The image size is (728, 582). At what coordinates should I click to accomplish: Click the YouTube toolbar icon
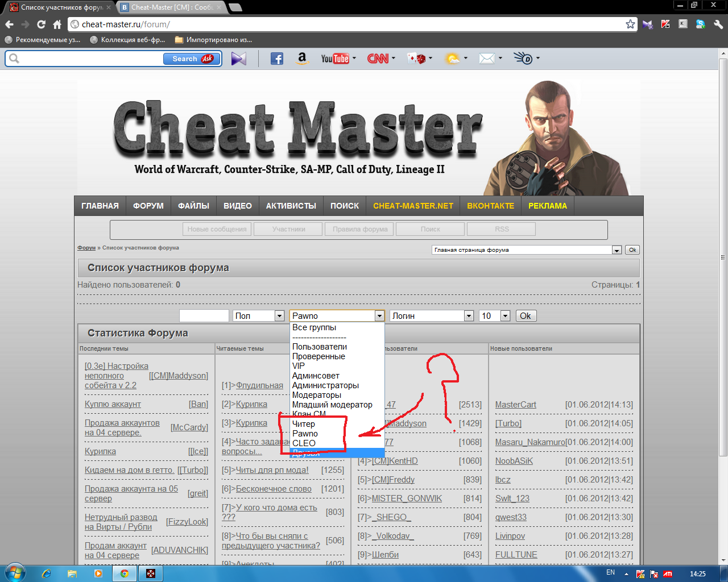coord(335,59)
